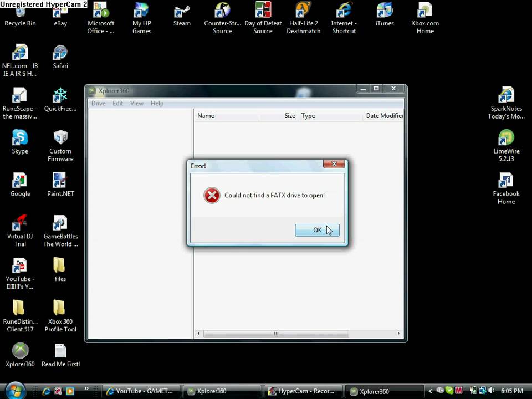Screen dimensions: 532x399
Task: Open the Help menu in Xplorer360
Action: click(157, 103)
